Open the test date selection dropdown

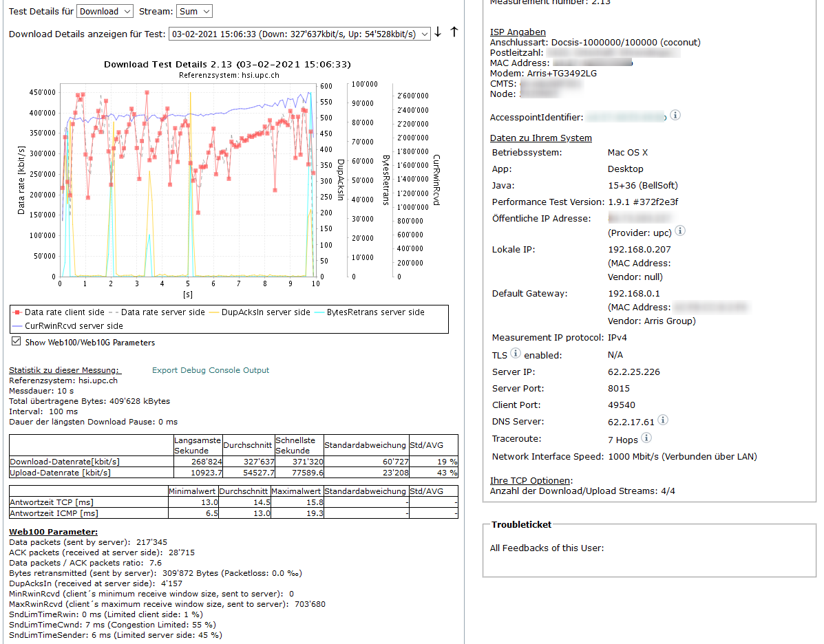[x=299, y=34]
